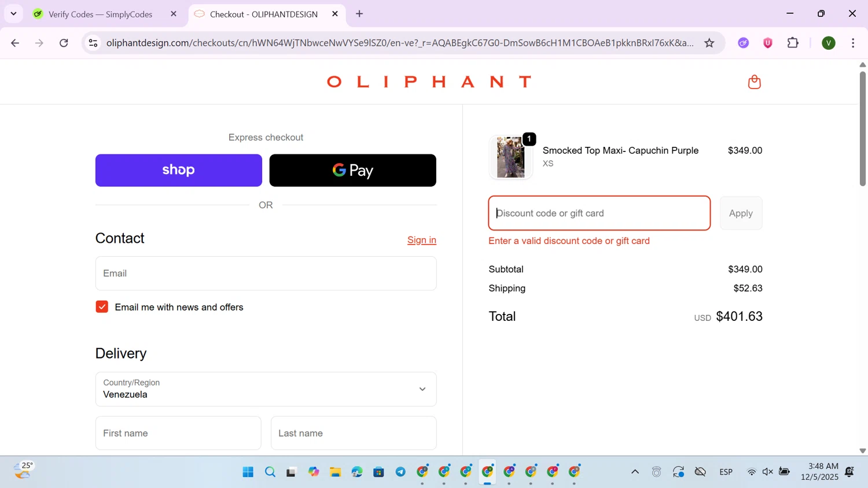Open File Explorer from the taskbar
The height and width of the screenshot is (488, 868).
coord(335,472)
